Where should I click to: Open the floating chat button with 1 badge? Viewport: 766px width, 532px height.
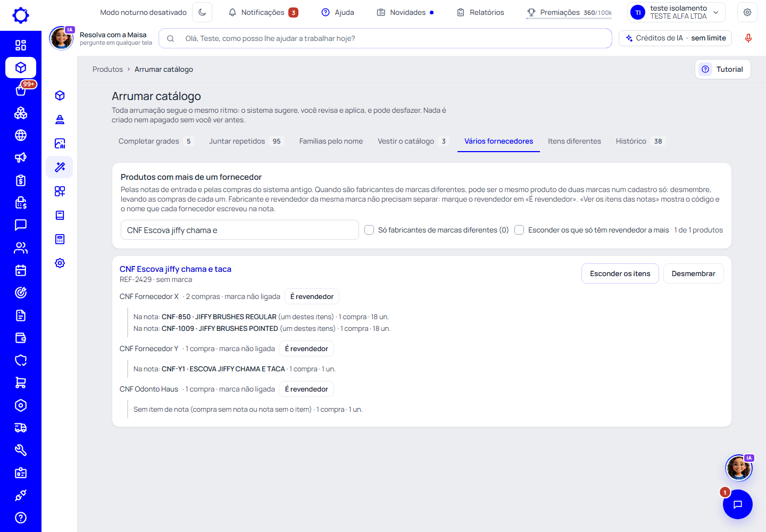pyautogui.click(x=737, y=504)
